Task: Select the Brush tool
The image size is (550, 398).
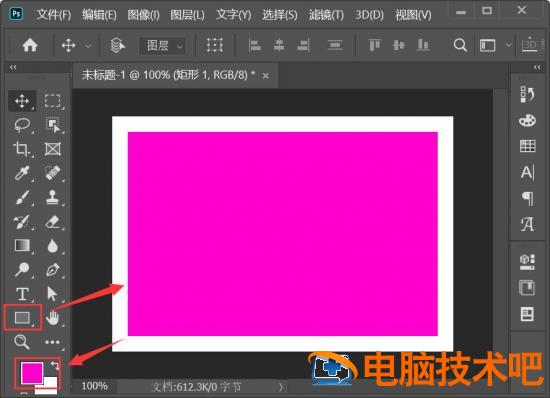Action: [x=22, y=197]
